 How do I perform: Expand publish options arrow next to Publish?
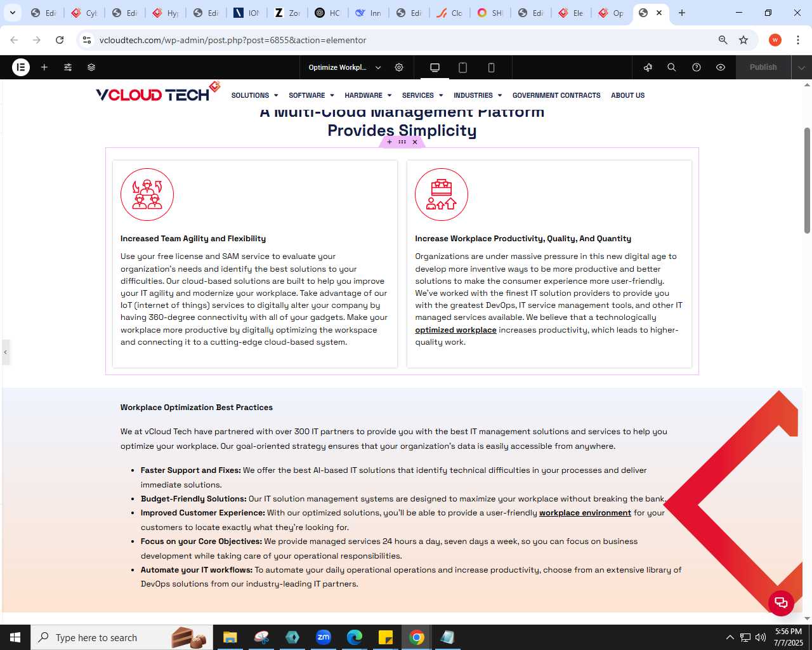point(802,67)
